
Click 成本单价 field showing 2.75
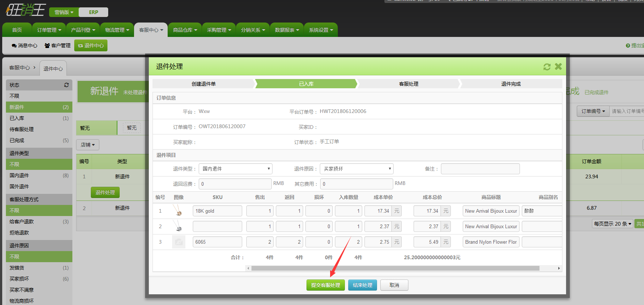pos(378,242)
